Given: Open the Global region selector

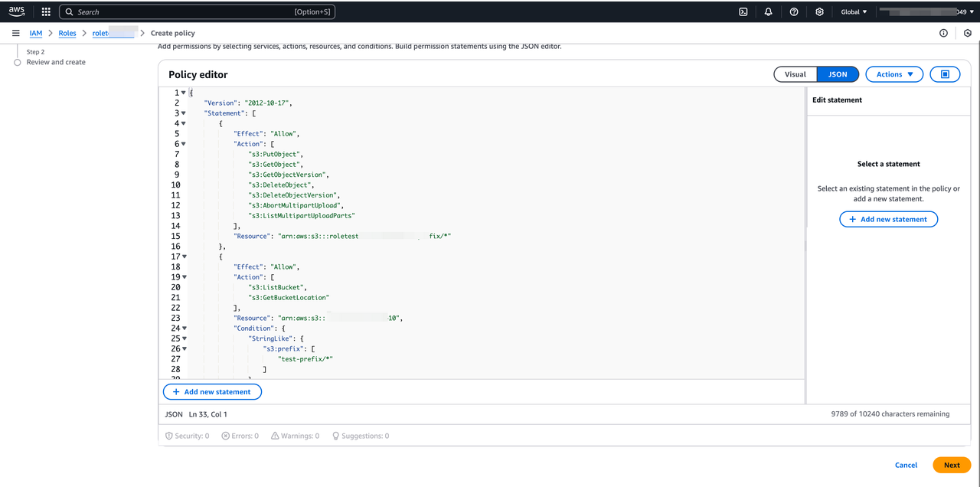Looking at the screenshot, I should pos(854,11).
